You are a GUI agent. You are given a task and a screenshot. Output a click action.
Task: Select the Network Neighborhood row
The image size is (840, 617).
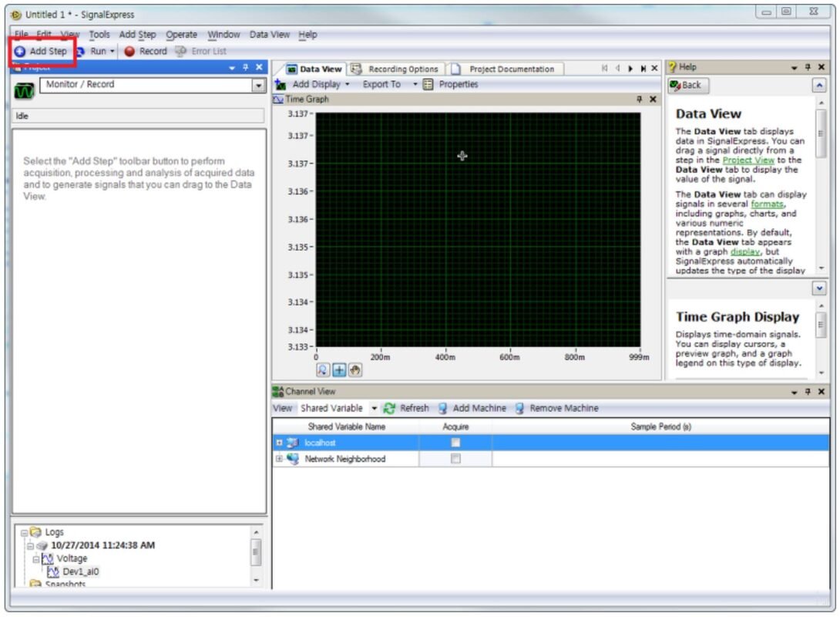pos(551,459)
